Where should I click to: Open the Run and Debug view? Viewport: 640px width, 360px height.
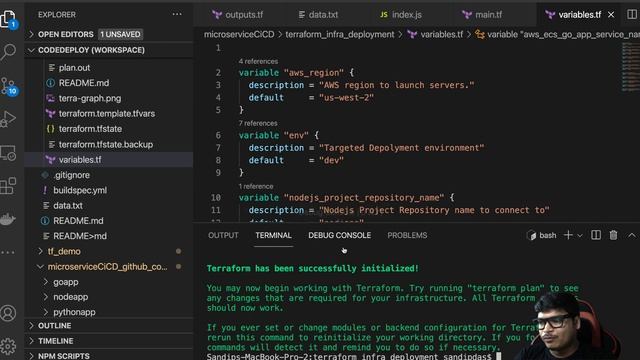tap(8, 119)
